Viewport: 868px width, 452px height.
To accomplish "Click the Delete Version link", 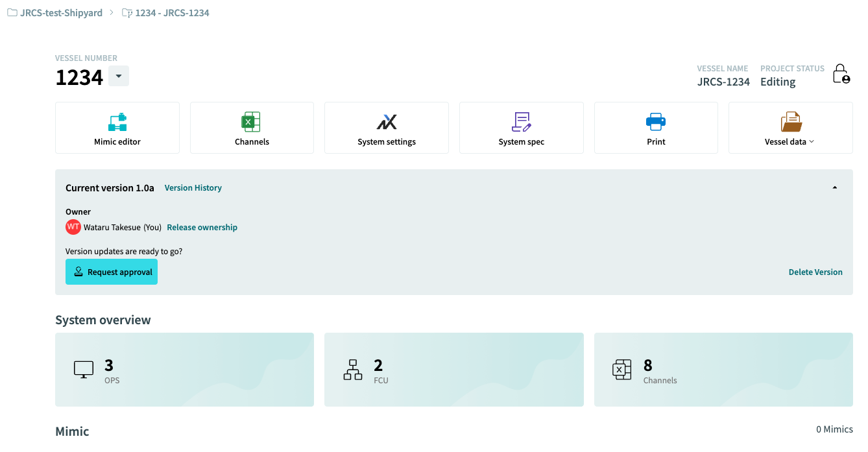I will pos(815,272).
